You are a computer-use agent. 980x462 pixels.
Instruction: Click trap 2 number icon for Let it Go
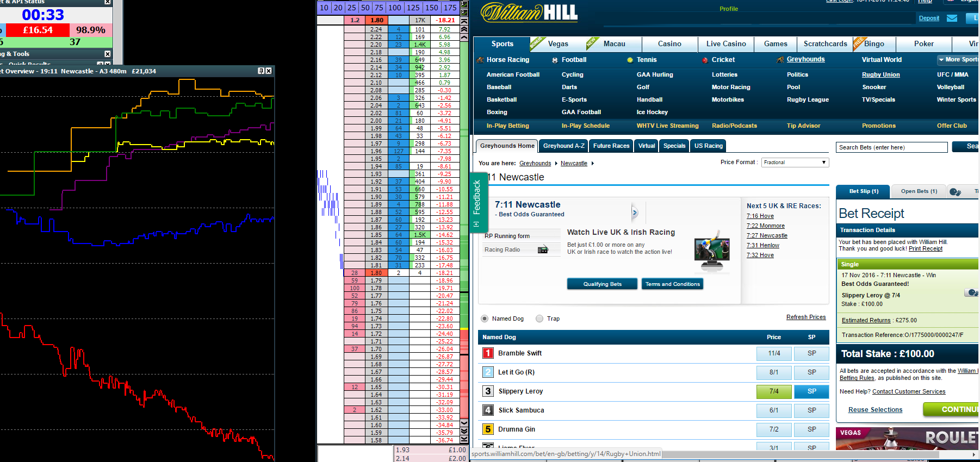488,372
